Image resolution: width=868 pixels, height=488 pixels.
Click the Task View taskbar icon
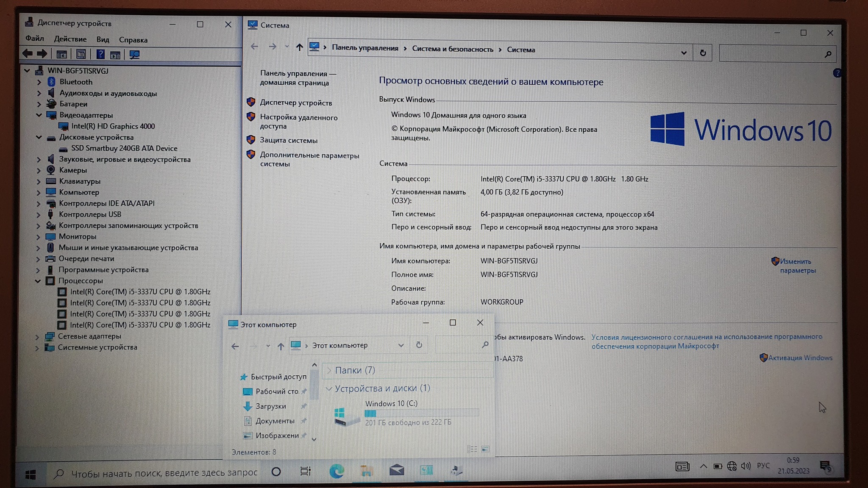[x=305, y=471]
